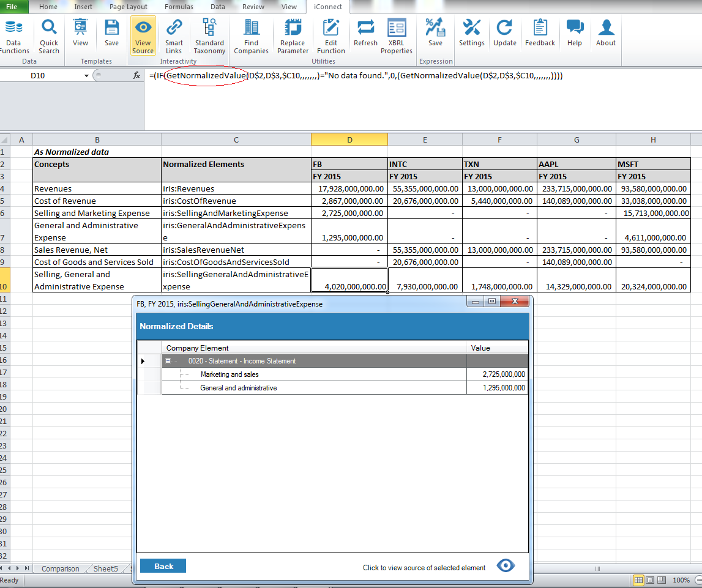This screenshot has height=588, width=702.
Task: Switch to the Page Layout tab
Action: point(128,7)
